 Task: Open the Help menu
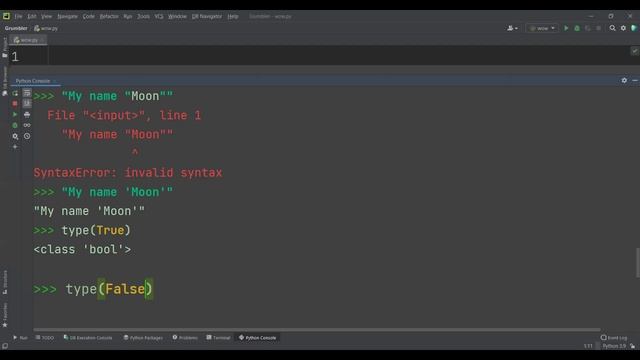(233, 16)
